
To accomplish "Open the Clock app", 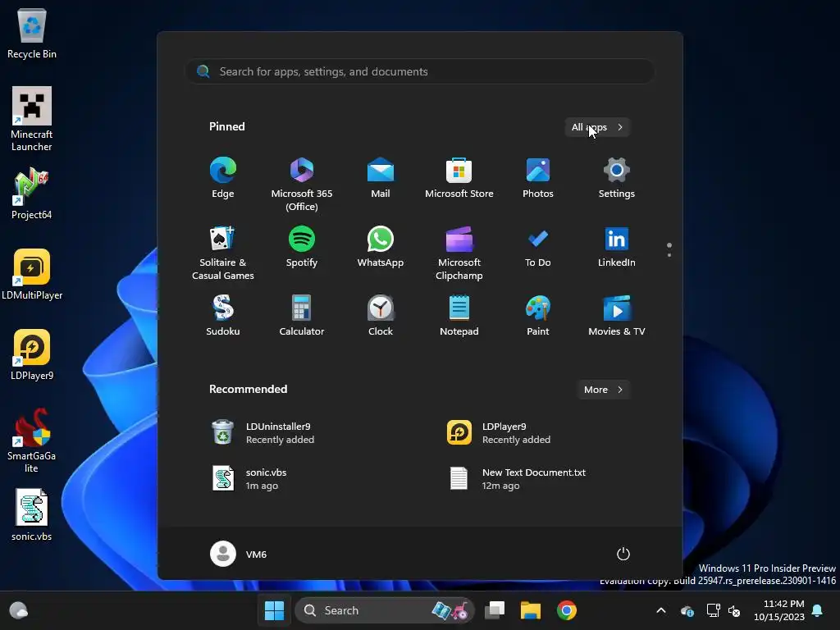I will [381, 316].
